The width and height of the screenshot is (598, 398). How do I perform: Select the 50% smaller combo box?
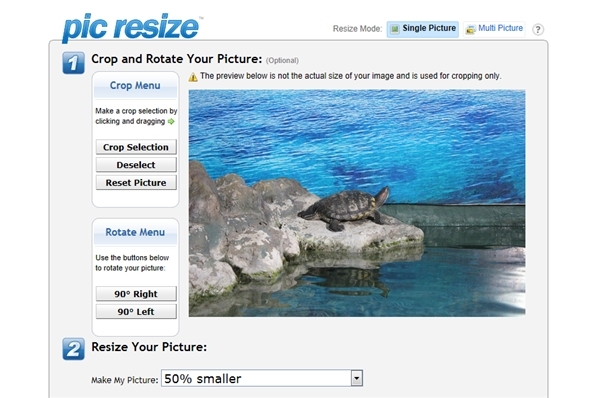click(262, 378)
